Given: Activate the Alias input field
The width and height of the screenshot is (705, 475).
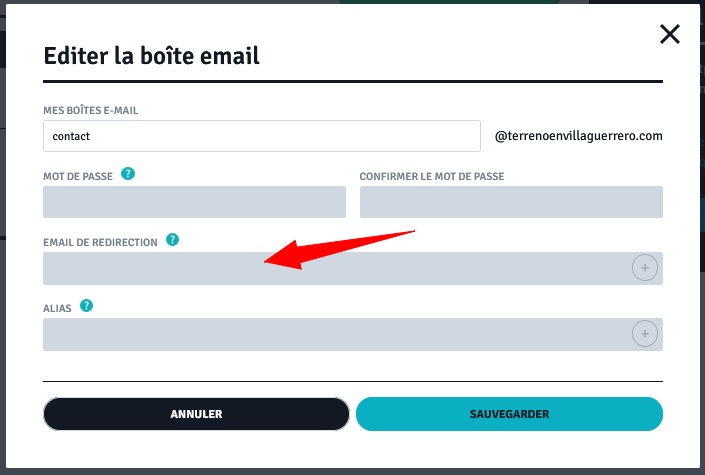Looking at the screenshot, I should (x=337, y=334).
